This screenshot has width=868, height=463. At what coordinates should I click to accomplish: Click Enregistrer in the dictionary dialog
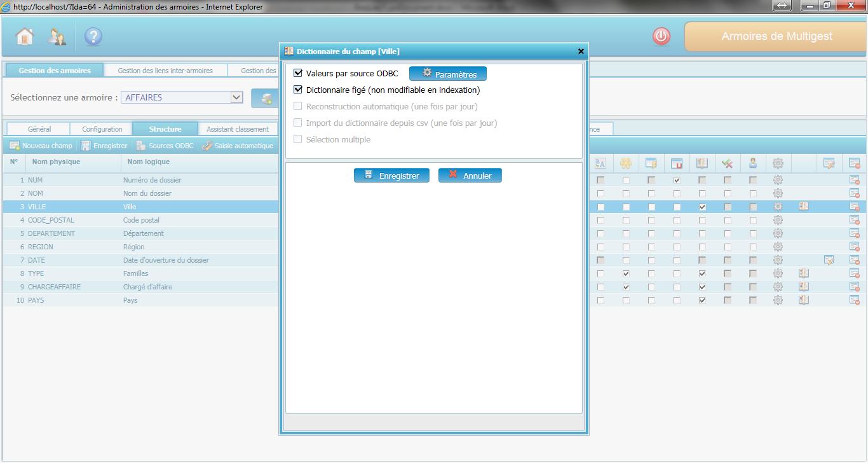tap(391, 176)
